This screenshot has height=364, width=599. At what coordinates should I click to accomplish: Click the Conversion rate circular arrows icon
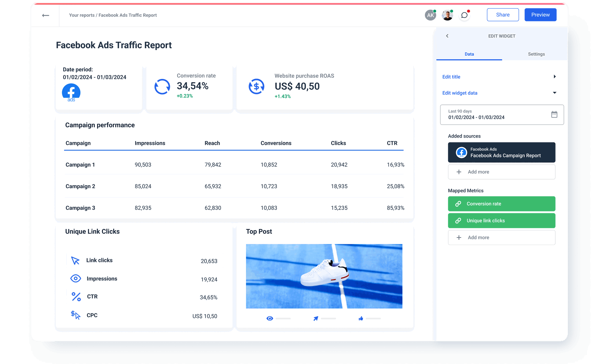coord(162,86)
